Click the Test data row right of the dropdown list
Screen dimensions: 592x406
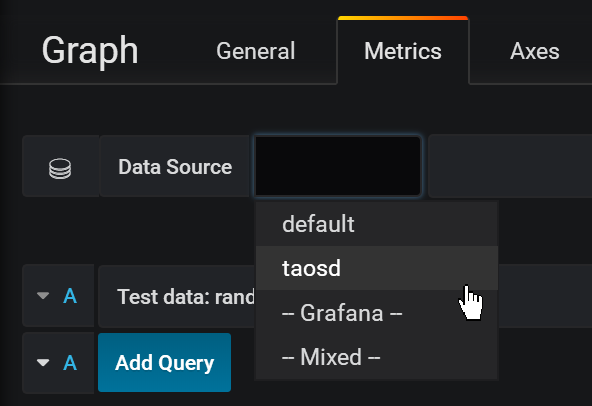pos(545,296)
